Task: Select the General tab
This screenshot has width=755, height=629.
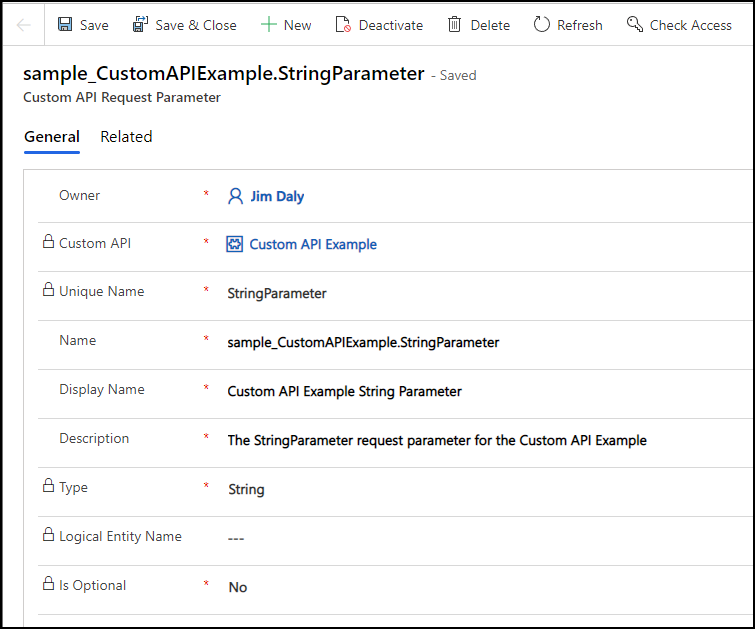Action: [x=52, y=137]
